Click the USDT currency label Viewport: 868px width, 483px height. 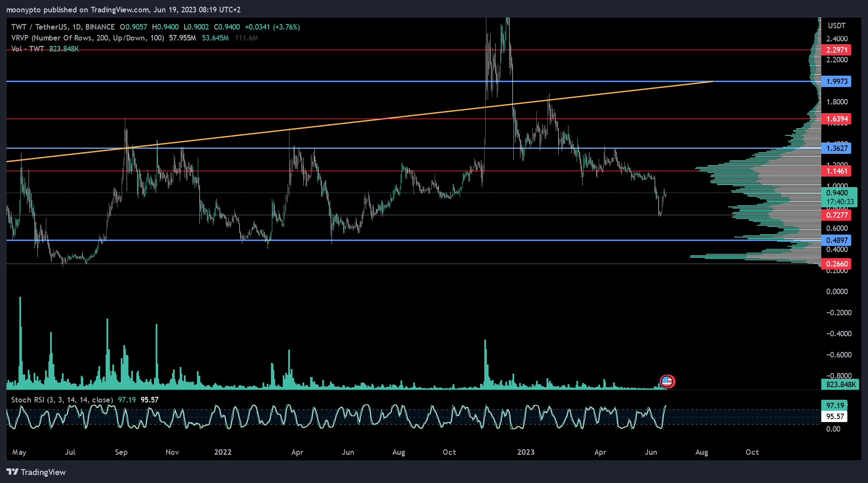click(x=836, y=26)
